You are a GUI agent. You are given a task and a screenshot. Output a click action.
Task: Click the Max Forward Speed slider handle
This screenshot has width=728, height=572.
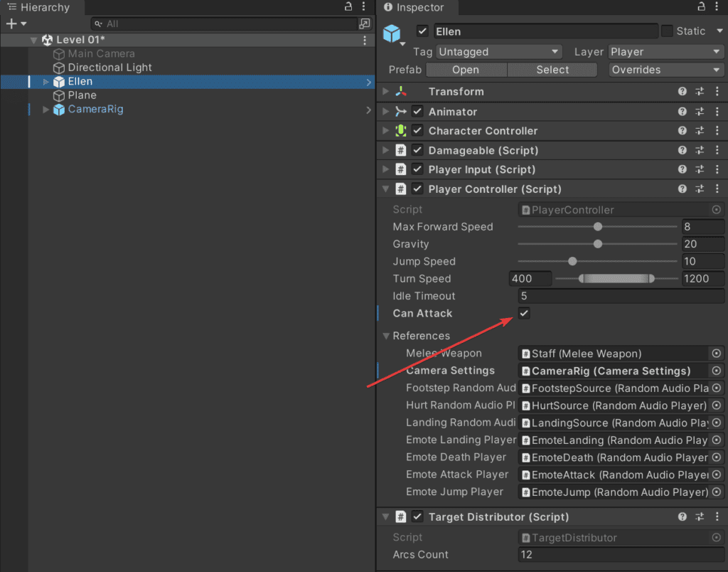pos(598,227)
